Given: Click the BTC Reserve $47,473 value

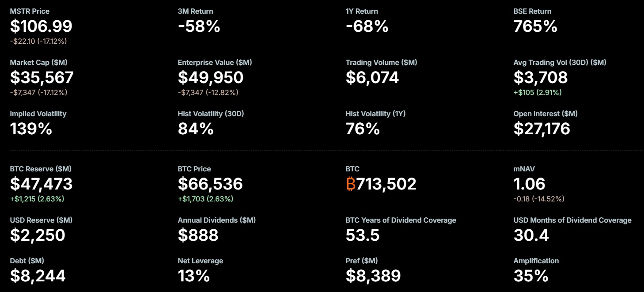Looking at the screenshot, I should point(41,184).
